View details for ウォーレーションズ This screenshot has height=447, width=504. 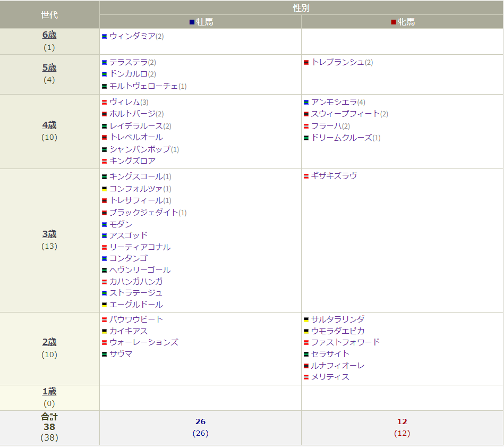click(143, 342)
